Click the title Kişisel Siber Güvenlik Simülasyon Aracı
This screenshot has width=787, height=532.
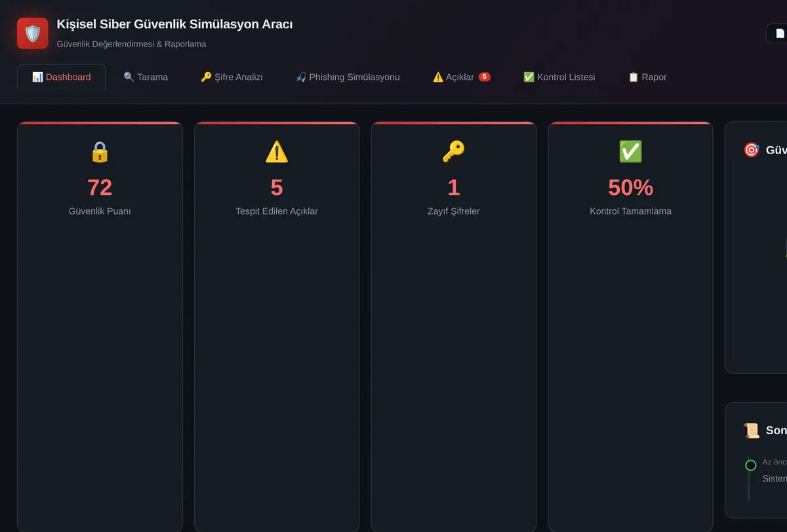point(175,24)
